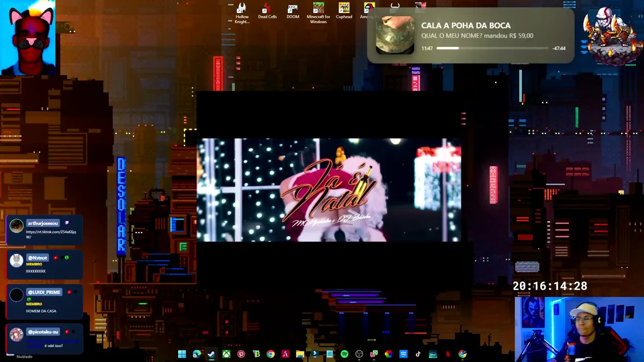Open the Windows Start menu
Image resolution: width=644 pixels, height=362 pixels.
coord(182,354)
